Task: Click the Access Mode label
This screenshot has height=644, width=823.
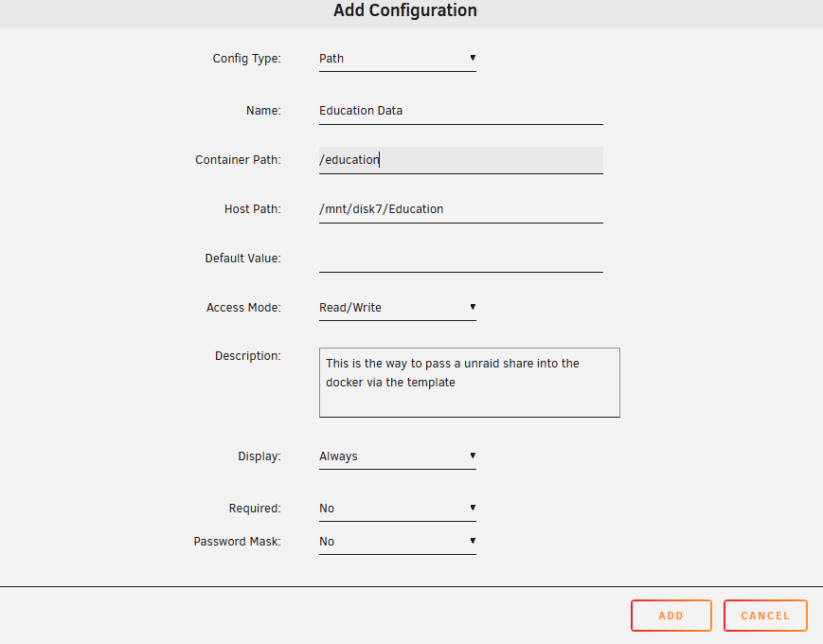Action: pyautogui.click(x=243, y=308)
